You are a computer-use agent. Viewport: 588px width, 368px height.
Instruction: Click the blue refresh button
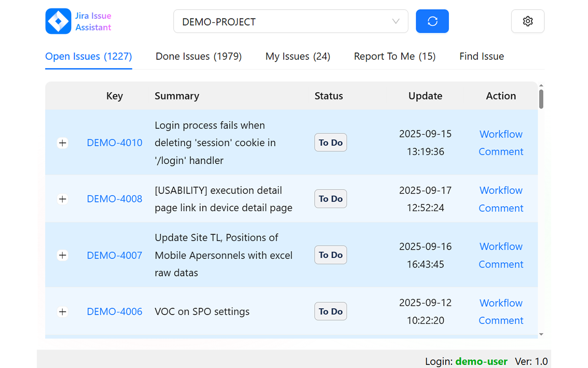coord(432,21)
